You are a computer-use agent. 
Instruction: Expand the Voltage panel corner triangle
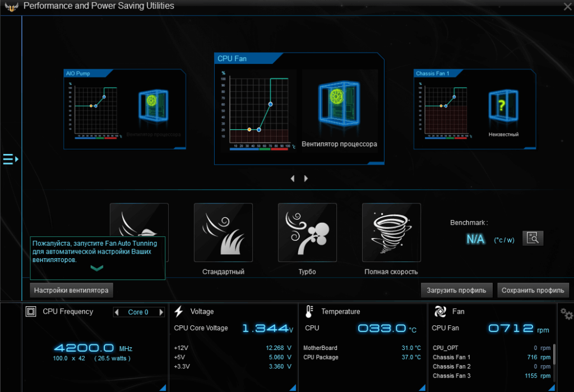291,388
